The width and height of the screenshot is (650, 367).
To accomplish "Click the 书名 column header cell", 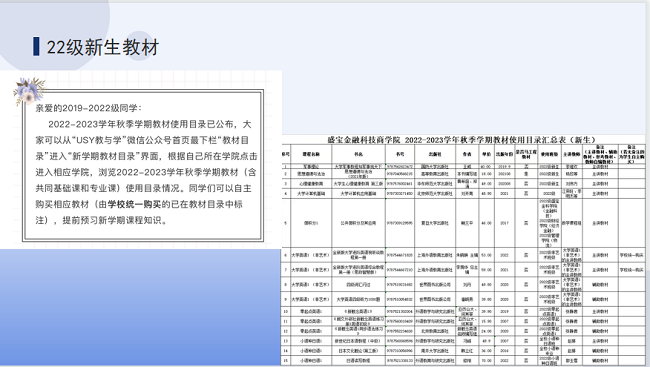I will pos(359,154).
